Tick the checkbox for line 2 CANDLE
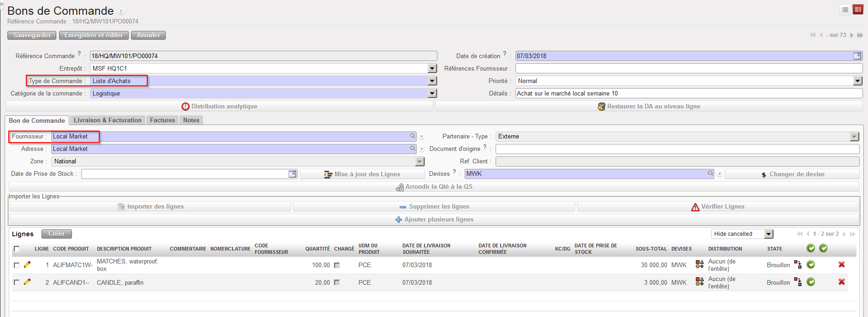868x317 pixels. click(17, 282)
